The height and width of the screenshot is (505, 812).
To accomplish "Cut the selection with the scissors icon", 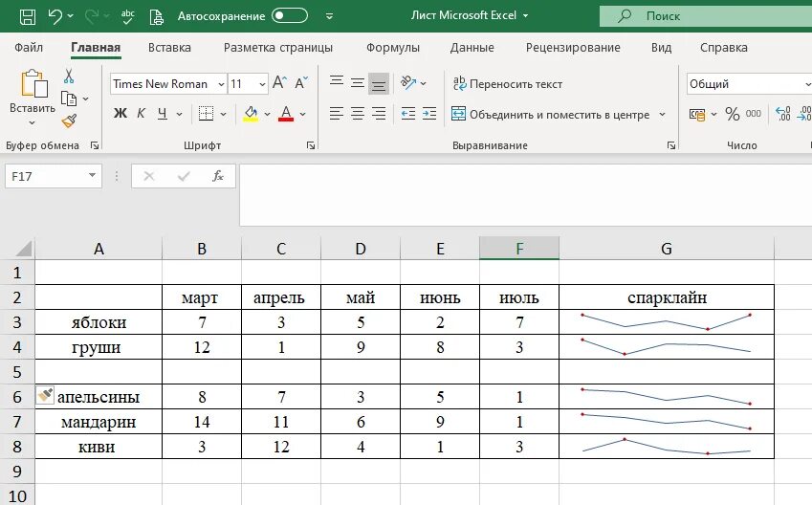I will 68,77.
